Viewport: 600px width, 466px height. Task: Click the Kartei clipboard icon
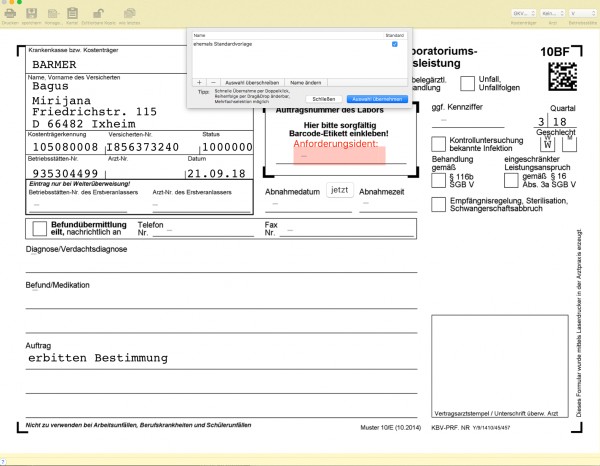tap(72, 13)
